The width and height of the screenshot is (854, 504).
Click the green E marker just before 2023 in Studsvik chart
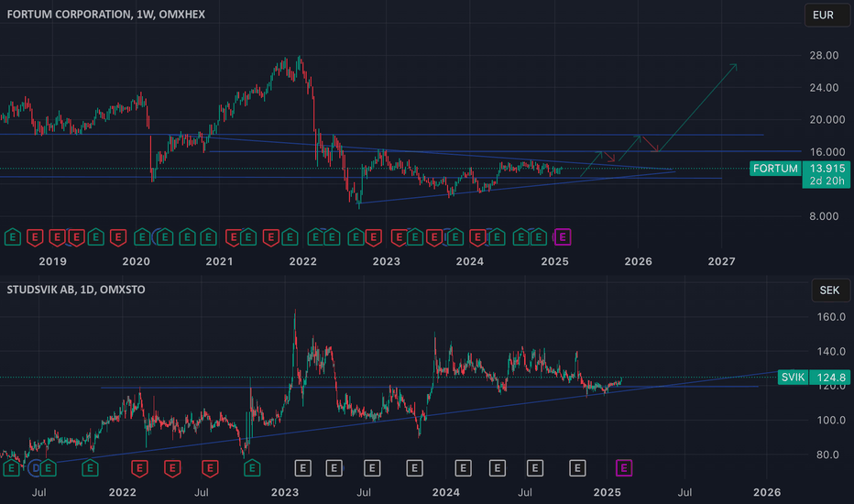(x=252, y=468)
